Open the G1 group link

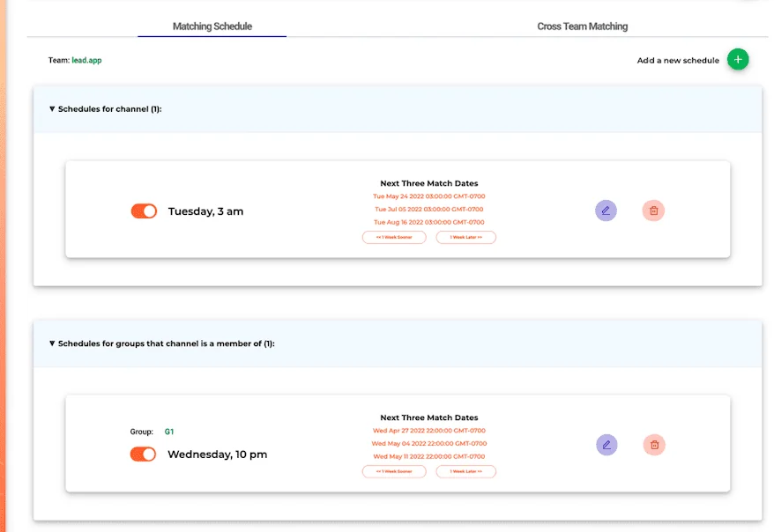[x=169, y=432]
